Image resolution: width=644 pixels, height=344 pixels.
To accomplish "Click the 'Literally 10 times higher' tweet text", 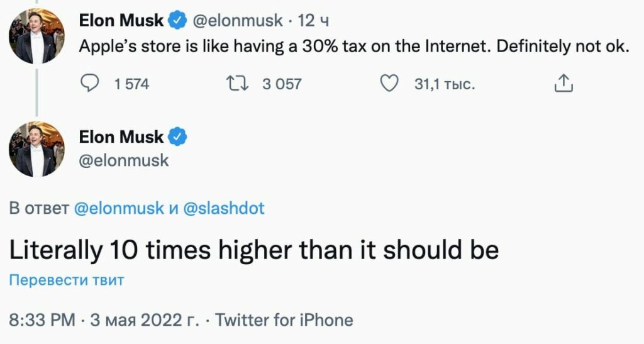I will point(253,250).
